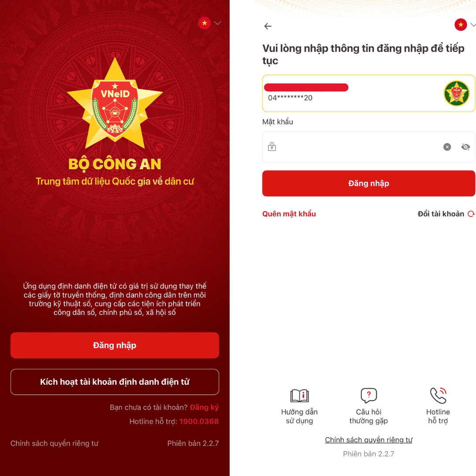This screenshot has height=476, width=476.
Task: Focus the Mật khẩu password input field
Action: point(368,147)
